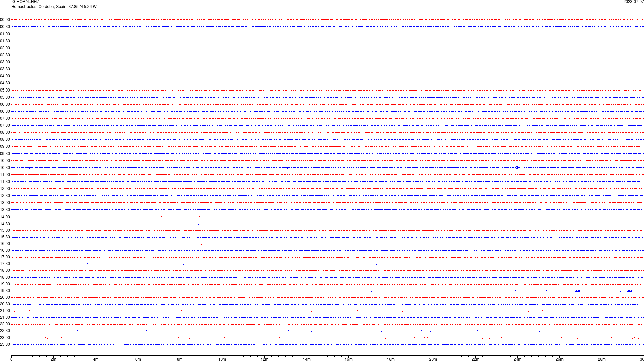Screen dimensions: 644x362
Task: Click the red burst near 17m on 08:00 trace
Action: click(368, 132)
